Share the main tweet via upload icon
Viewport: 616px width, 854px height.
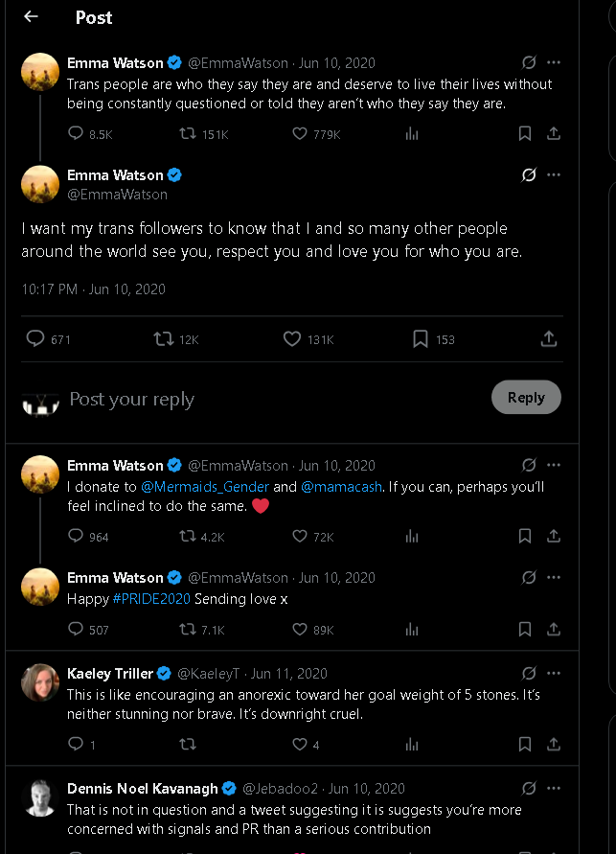(549, 338)
